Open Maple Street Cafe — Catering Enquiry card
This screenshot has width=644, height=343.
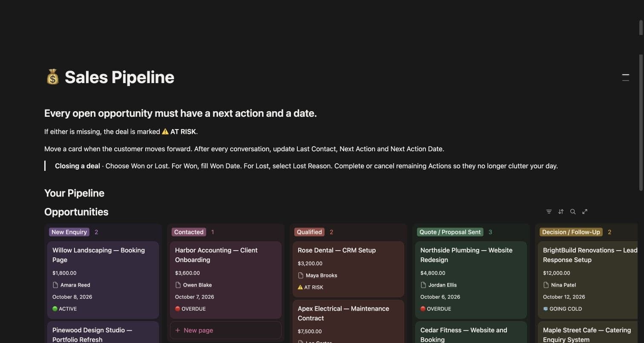[x=588, y=332]
